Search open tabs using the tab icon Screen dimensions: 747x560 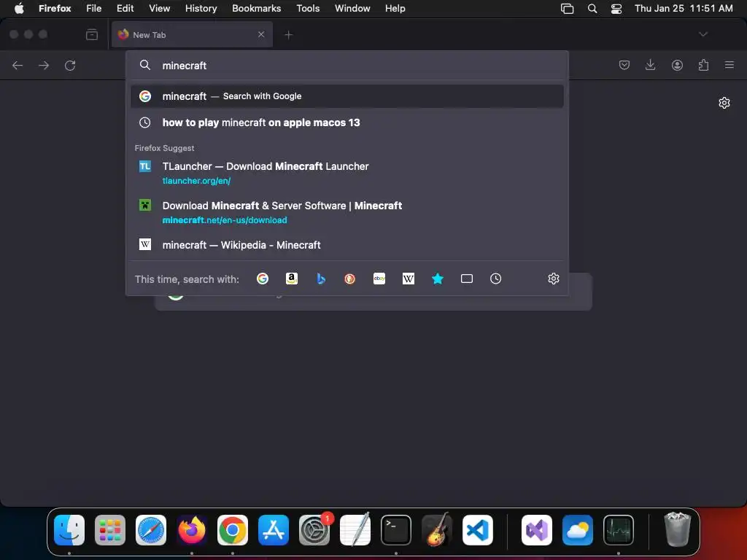tap(467, 279)
